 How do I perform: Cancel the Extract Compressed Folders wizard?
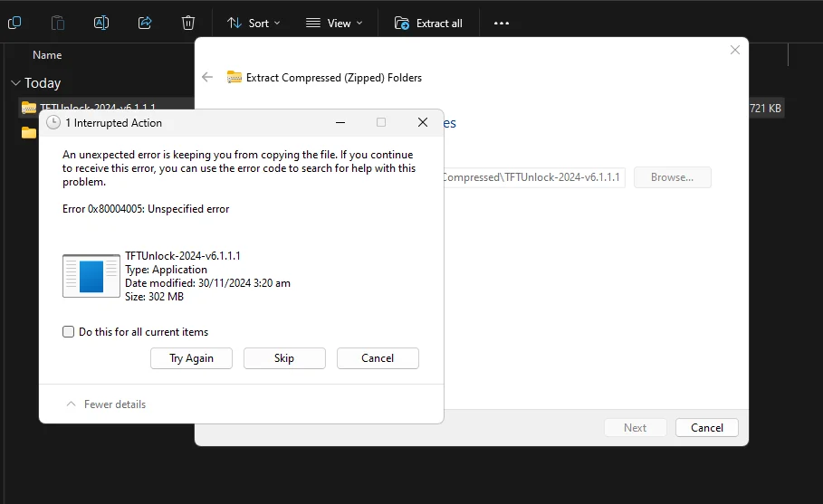(707, 427)
